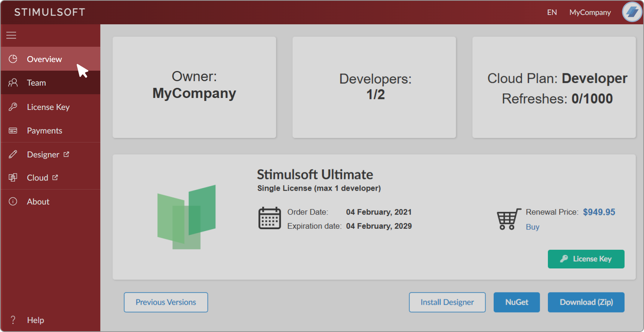Screen dimensions: 644x332
Task: Click the order date '04 February, 2021'
Action: [x=379, y=212]
